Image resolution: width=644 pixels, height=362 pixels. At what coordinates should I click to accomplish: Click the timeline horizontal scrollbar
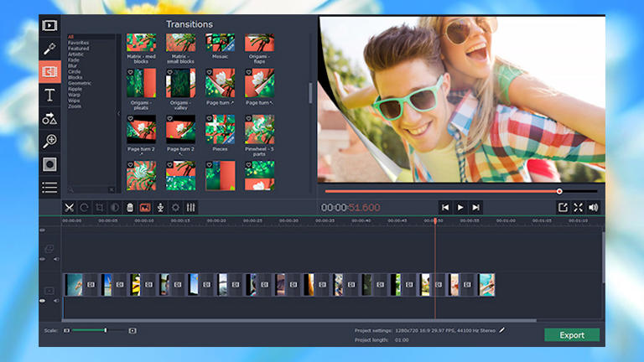point(299,321)
